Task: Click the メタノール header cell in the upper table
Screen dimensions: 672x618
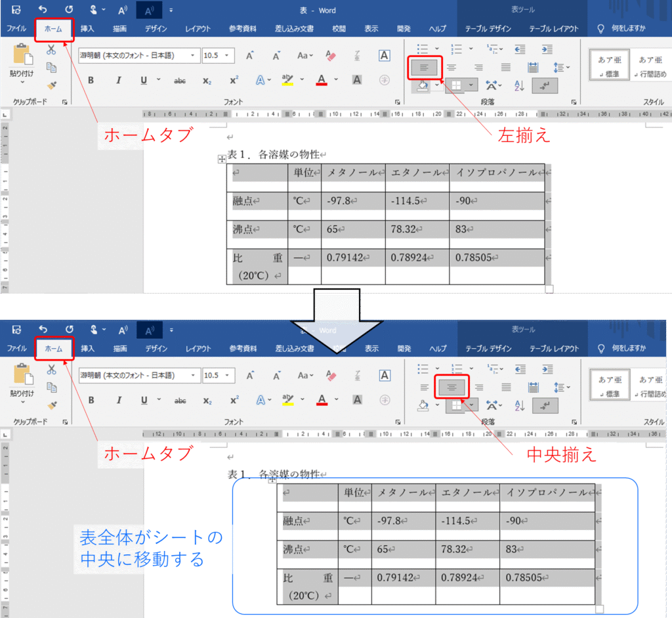Action: (353, 173)
